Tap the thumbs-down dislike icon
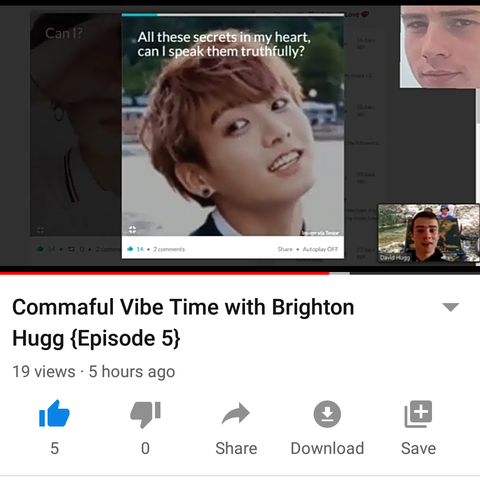Screen dimensions: 480x480 click(x=145, y=414)
